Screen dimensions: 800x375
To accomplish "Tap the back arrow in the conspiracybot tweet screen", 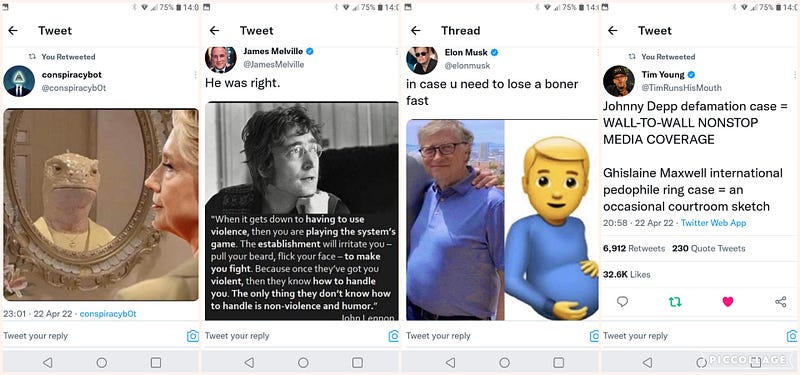I will coord(13,31).
